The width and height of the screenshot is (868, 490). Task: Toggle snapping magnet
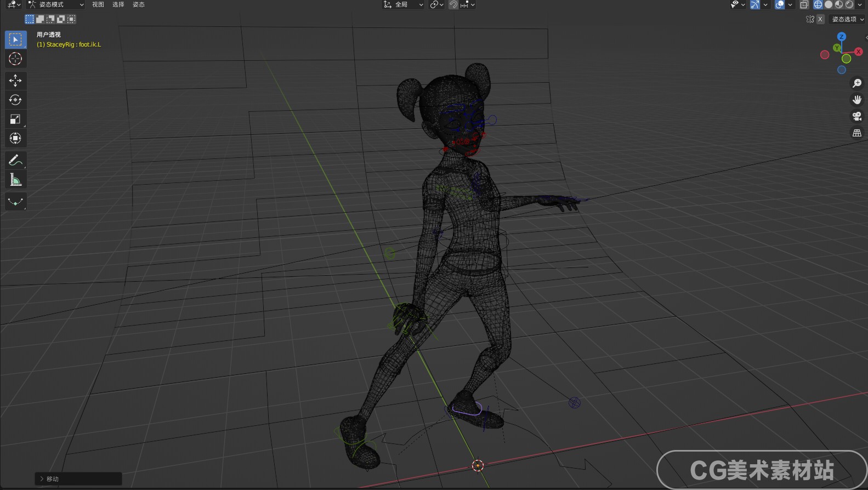453,4
